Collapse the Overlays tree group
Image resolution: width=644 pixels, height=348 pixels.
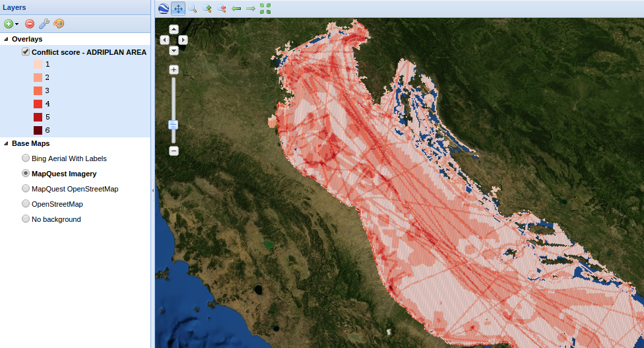pyautogui.click(x=6, y=39)
